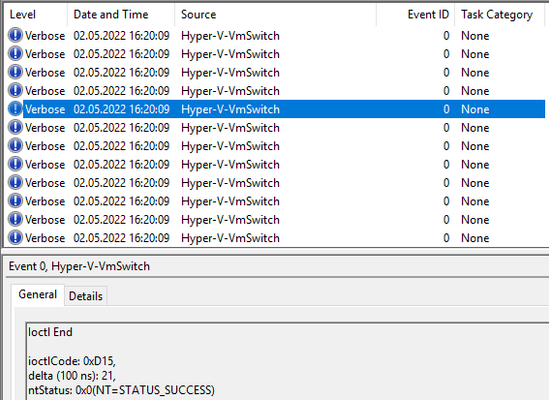549x400 pixels.
Task: Click the Verbose icon of the second-to-last event
Action: click(x=15, y=219)
